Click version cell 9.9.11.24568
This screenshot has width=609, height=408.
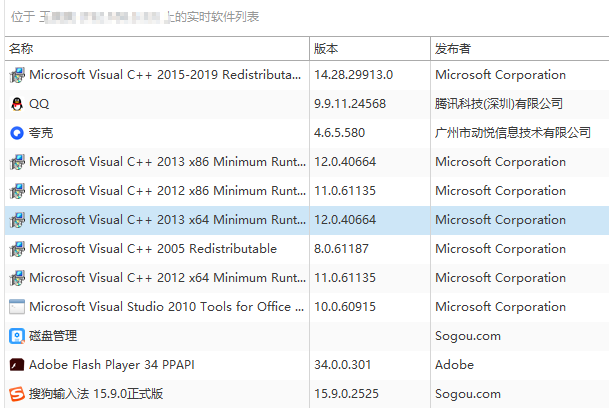pos(350,104)
